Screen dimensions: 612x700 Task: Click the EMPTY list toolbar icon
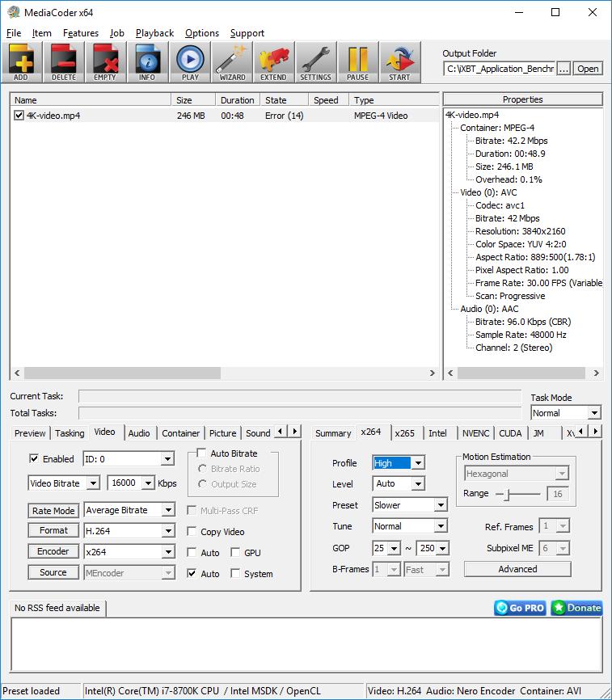[105, 62]
